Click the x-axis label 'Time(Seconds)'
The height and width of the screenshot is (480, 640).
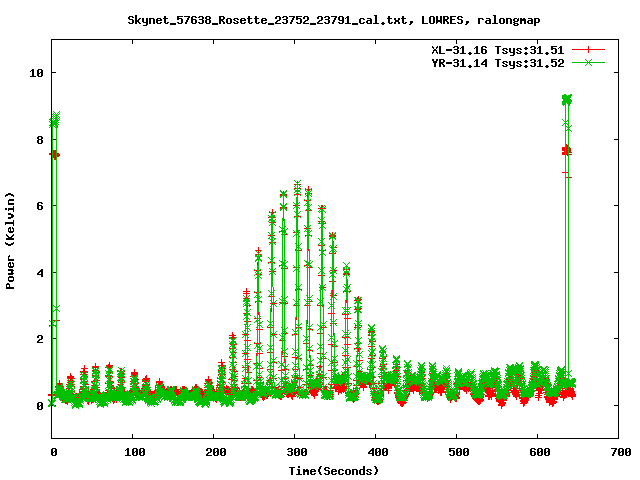pyautogui.click(x=334, y=471)
